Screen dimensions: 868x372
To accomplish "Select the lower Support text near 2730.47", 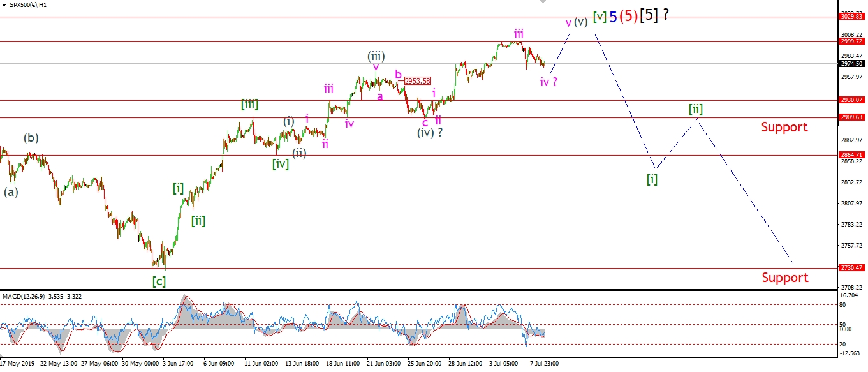I will tap(784, 278).
